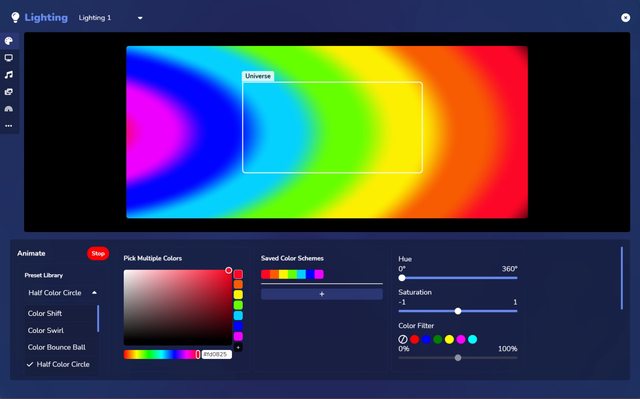Image resolution: width=640 pixels, height=399 pixels.
Task: Open the color palette sidebar icon
Action: 9,41
